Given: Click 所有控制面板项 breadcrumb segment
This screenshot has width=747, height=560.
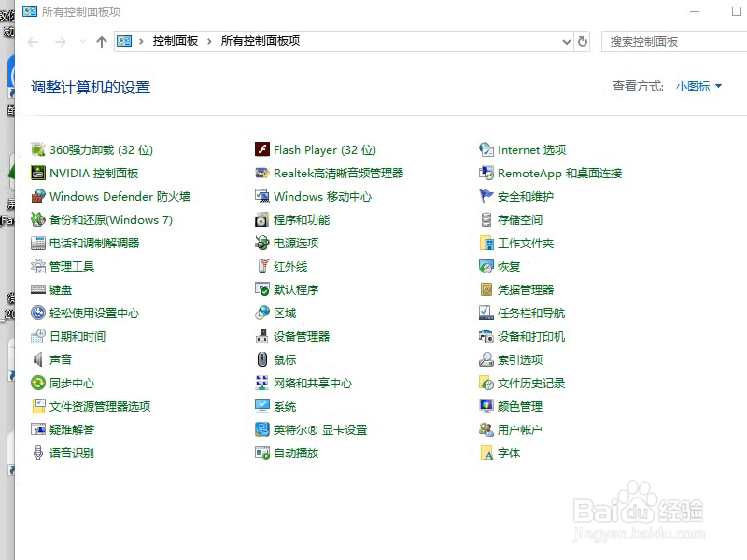Looking at the screenshot, I should pyautogui.click(x=261, y=41).
